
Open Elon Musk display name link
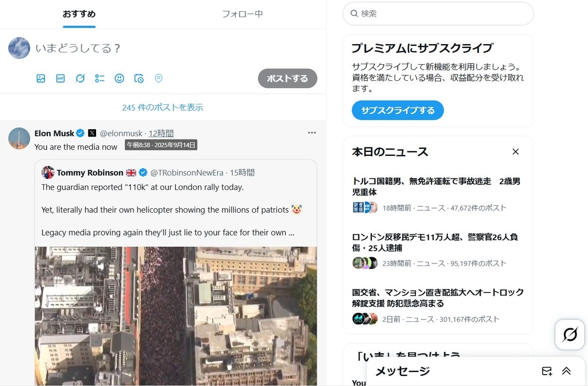[x=54, y=133]
